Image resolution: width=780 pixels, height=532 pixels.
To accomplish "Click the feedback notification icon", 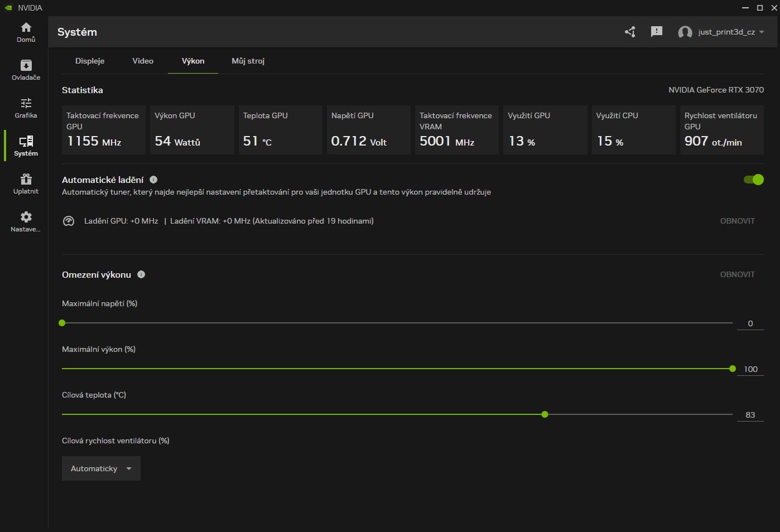I will tap(657, 32).
